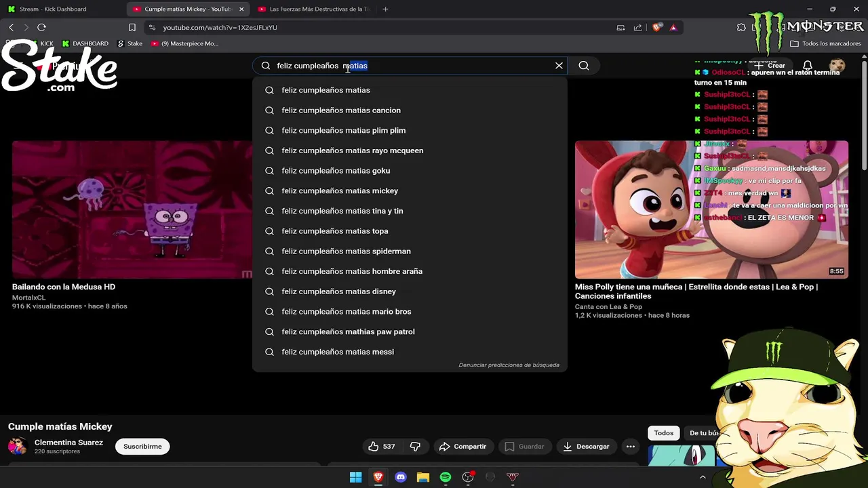Open the "Masterpiece Mo..." bookmark
The height and width of the screenshot is (488, 868).
[x=184, y=43]
